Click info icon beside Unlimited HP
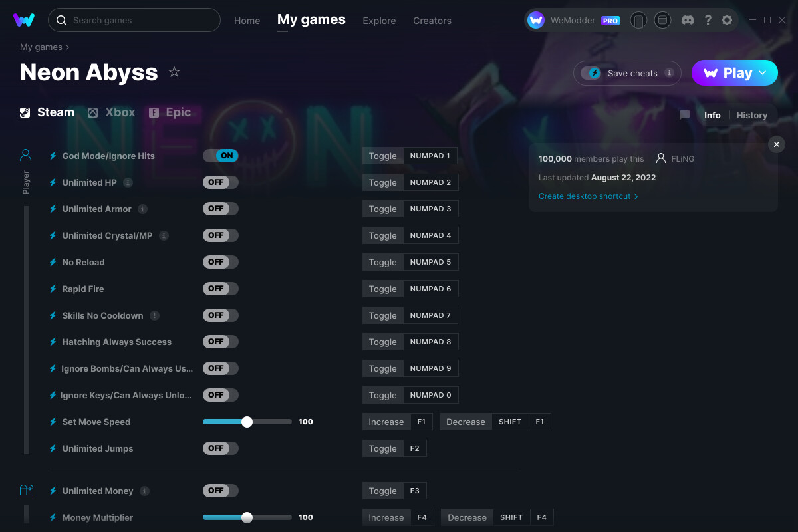This screenshot has width=798, height=532. [128, 182]
